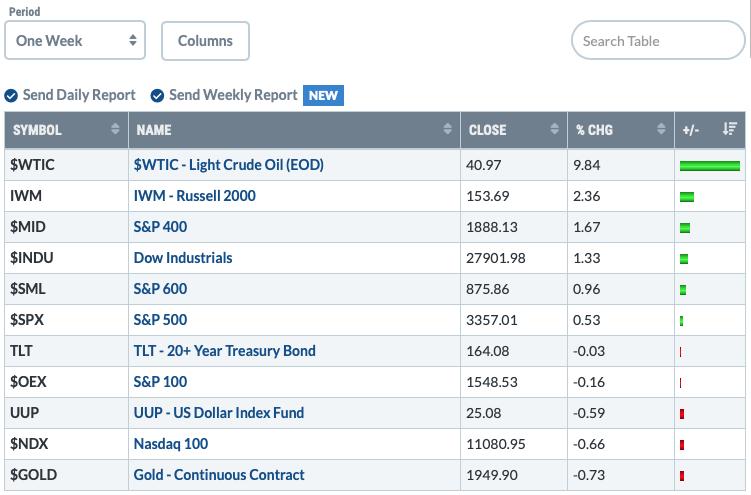Click close value 40.97
This screenshot has width=751, height=495.
tap(483, 165)
